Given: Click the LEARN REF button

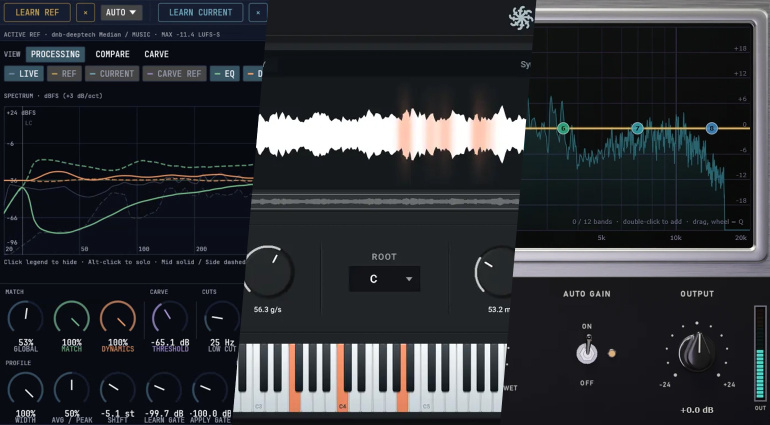Looking at the screenshot, I should 37,12.
